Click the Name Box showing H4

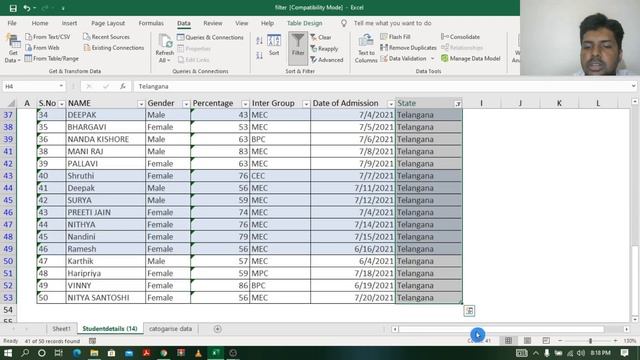30,87
